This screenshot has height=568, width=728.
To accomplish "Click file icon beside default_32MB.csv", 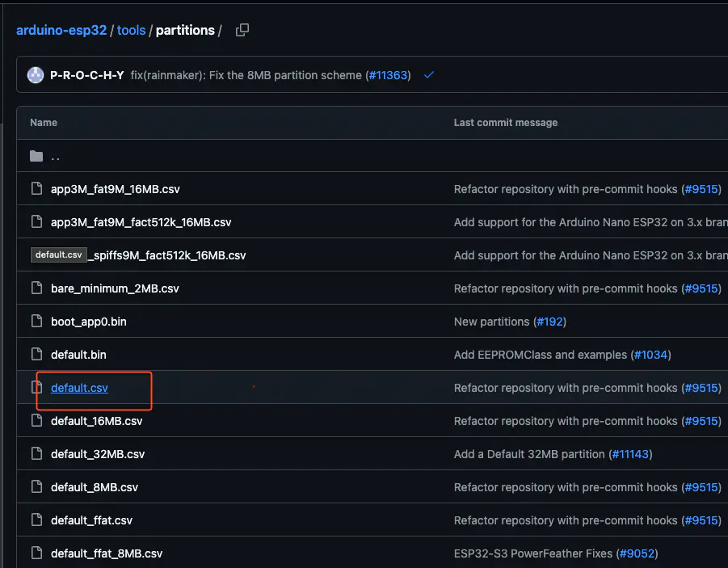I will point(36,454).
